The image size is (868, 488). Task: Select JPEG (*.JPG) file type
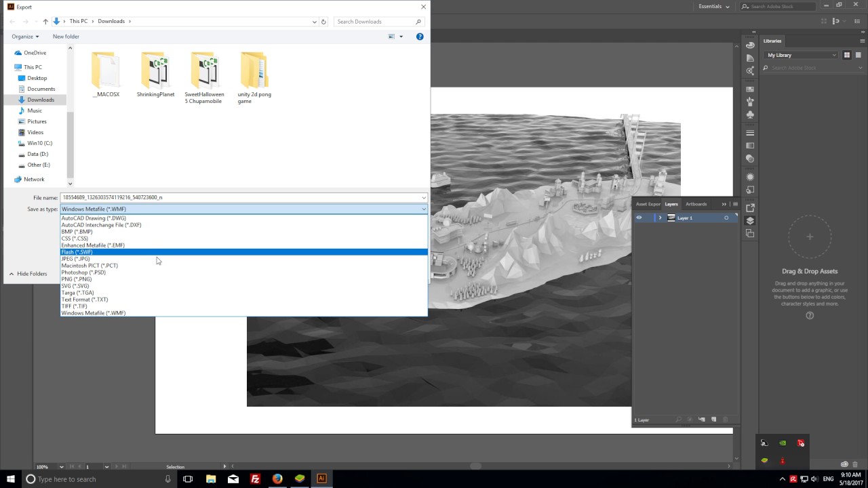pos(244,259)
